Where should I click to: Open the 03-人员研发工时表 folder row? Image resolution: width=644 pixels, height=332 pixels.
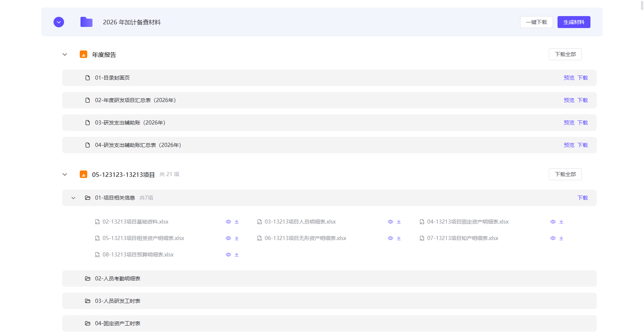[329, 301]
